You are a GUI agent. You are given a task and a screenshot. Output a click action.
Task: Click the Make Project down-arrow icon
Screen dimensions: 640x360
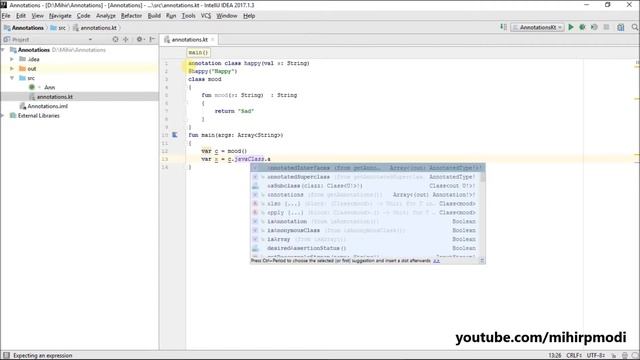503,27
